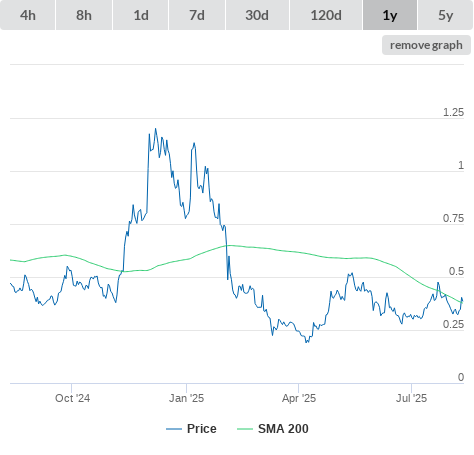Screen dimensions: 474x455
Task: Click the Jan '25 axis label
Action: tap(186, 398)
